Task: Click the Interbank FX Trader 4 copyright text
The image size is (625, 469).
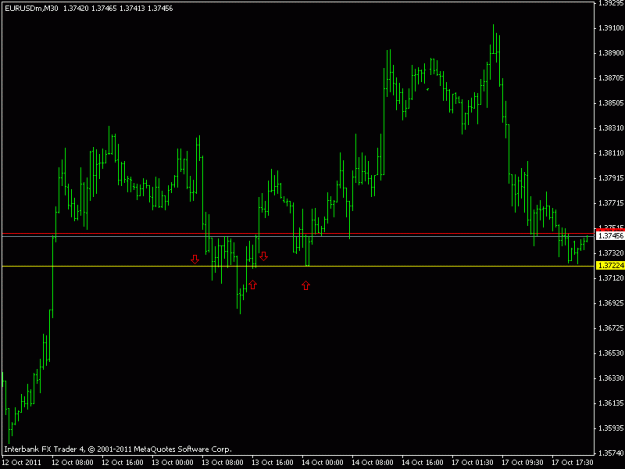Action: coord(118,449)
